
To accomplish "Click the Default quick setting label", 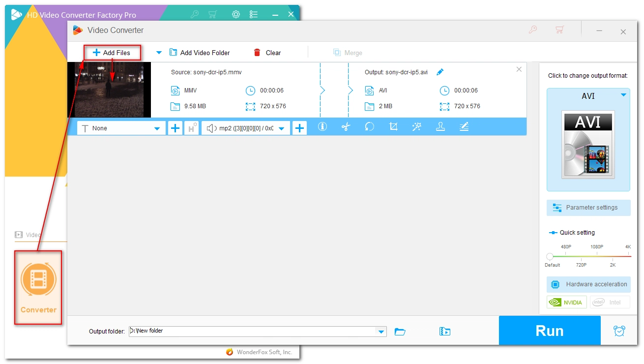I will 552,265.
